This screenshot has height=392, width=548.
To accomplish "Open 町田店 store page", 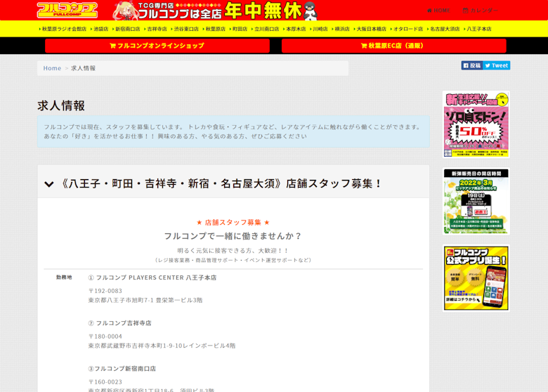I will coord(238,29).
